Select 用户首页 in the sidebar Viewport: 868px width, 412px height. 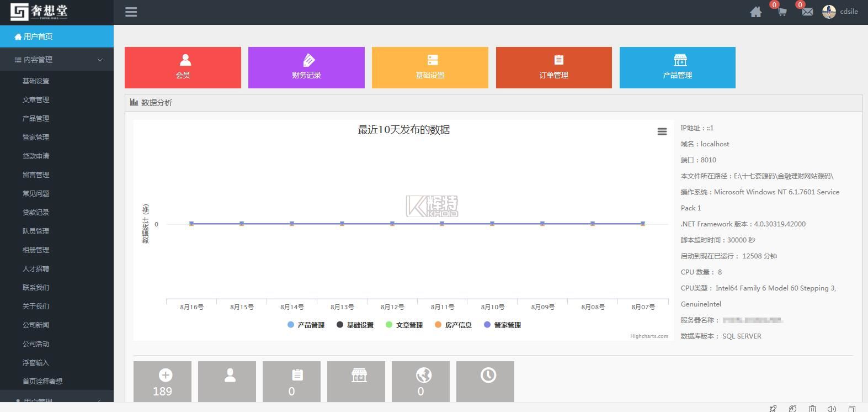click(x=57, y=36)
